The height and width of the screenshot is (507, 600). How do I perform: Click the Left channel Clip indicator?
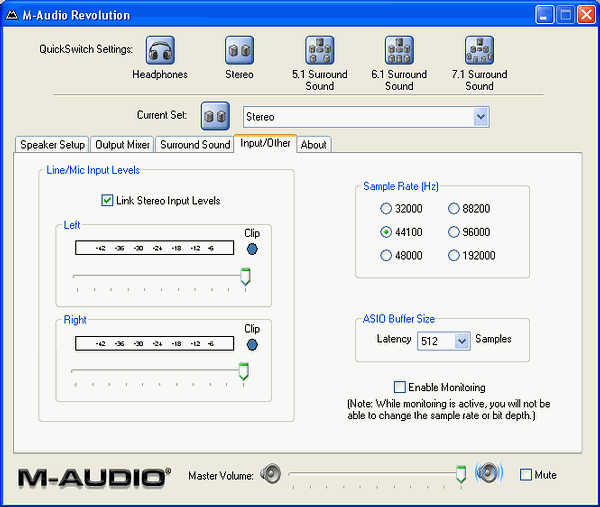click(x=252, y=249)
